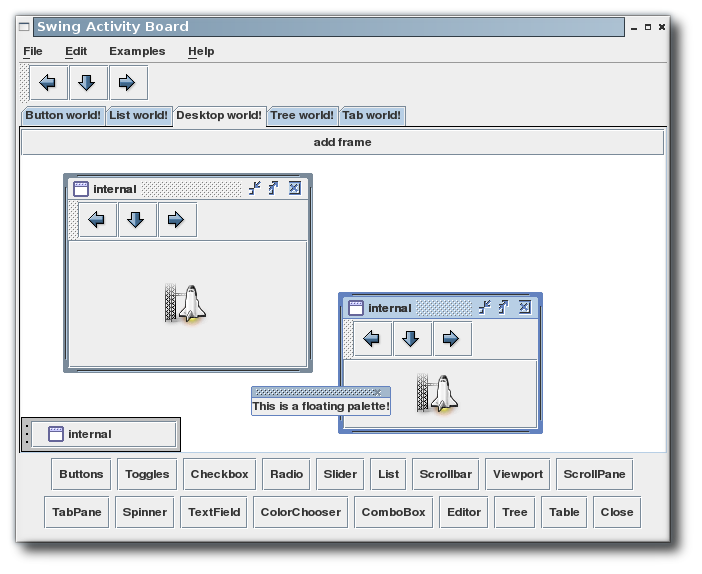Click down arrow in blue-bordered internal frame

(412, 338)
